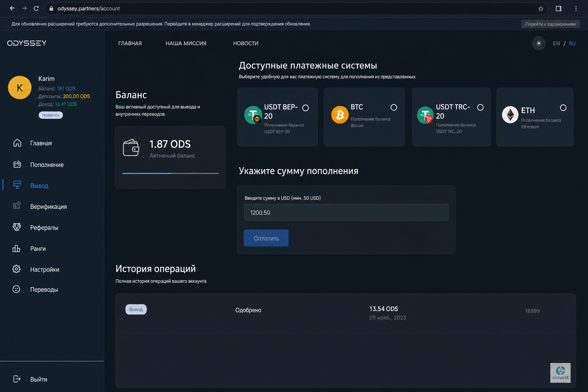Image resolution: width=588 pixels, height=392 pixels.
Task: Bookmark this page with the star icon
Action: [x=541, y=8]
